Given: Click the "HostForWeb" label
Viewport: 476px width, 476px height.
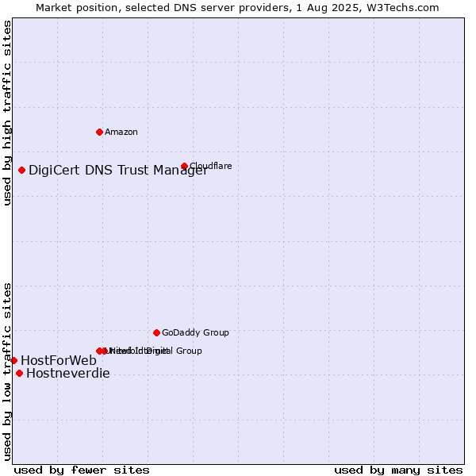Looking at the screenshot, I should click(x=59, y=361).
